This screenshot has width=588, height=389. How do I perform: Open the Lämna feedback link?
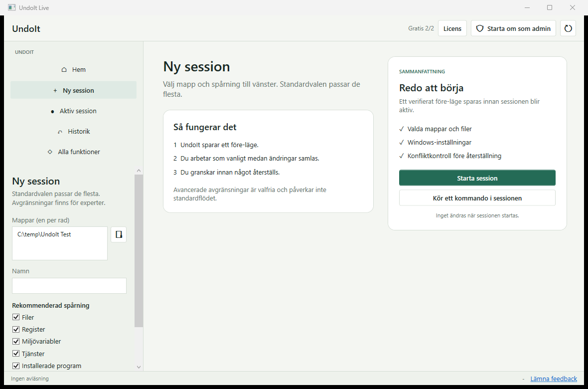[554, 379]
